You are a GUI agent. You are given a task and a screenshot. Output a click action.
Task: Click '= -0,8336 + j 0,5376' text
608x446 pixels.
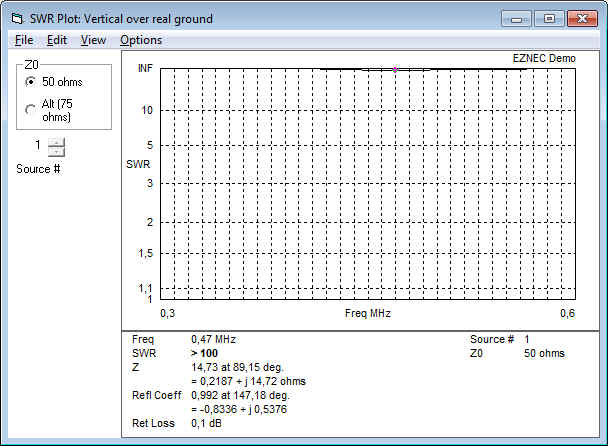239,409
